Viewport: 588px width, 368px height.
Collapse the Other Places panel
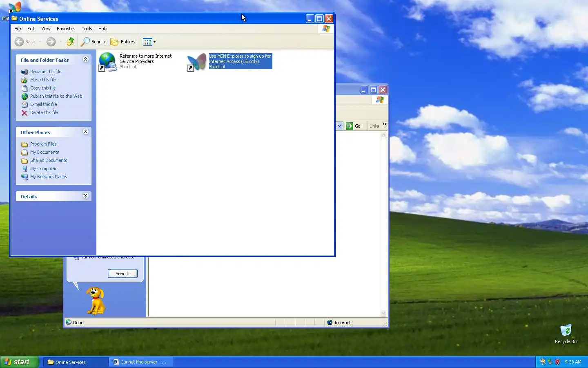coord(85,132)
